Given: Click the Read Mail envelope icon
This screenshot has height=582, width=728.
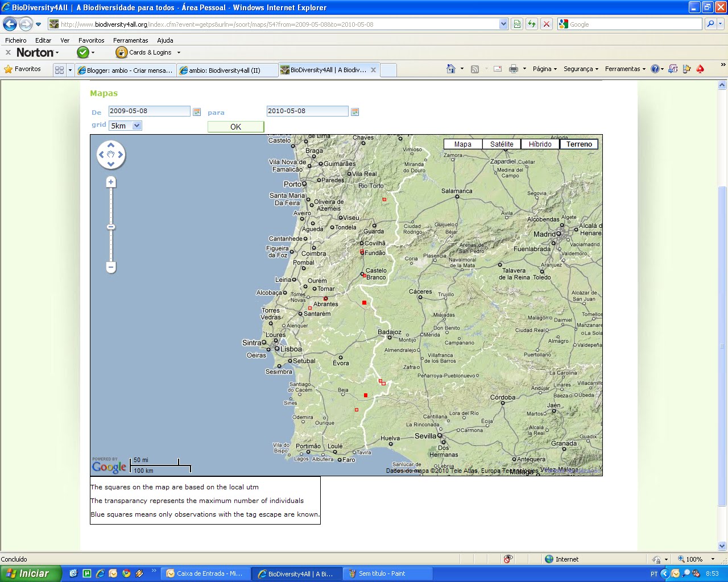Looking at the screenshot, I should point(498,69).
